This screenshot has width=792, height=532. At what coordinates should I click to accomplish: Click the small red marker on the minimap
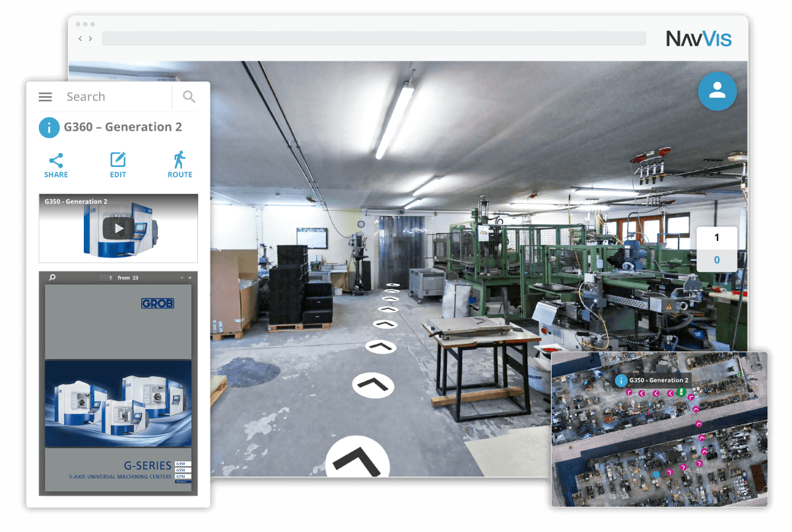point(648,413)
